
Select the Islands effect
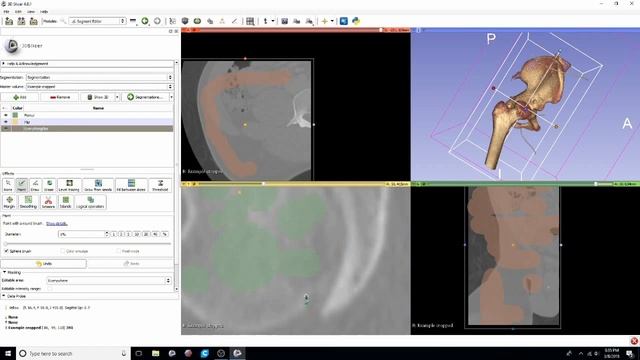click(x=65, y=202)
